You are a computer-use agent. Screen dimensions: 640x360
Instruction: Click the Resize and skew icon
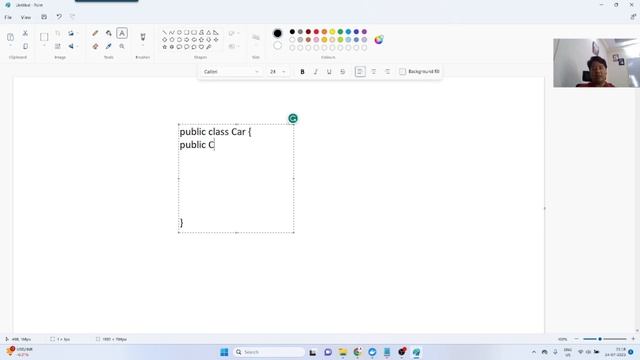58,47
